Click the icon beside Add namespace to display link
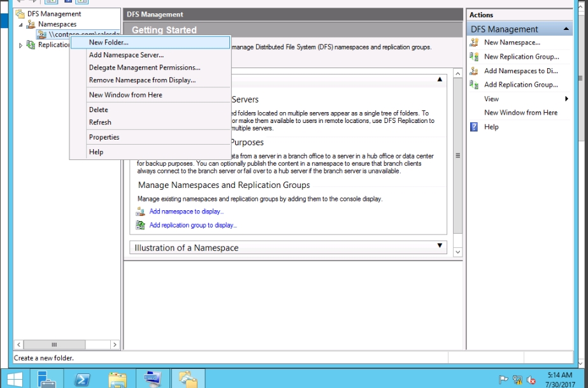Image resolution: width=588 pixels, height=388 pixels. (x=140, y=212)
